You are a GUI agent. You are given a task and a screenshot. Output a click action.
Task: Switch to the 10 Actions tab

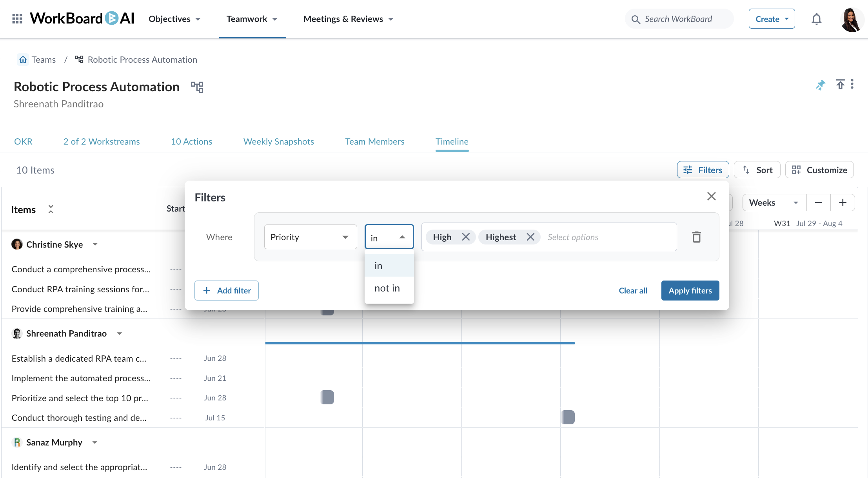tap(191, 141)
